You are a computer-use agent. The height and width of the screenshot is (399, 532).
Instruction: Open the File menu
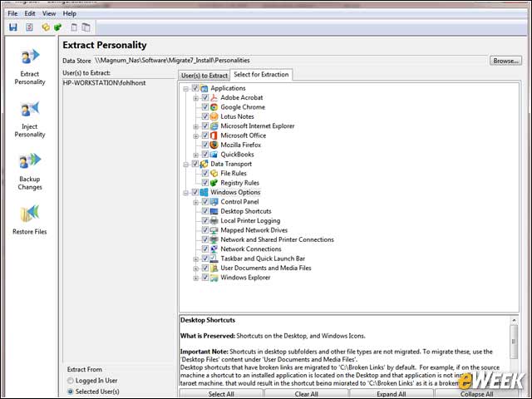click(x=12, y=13)
